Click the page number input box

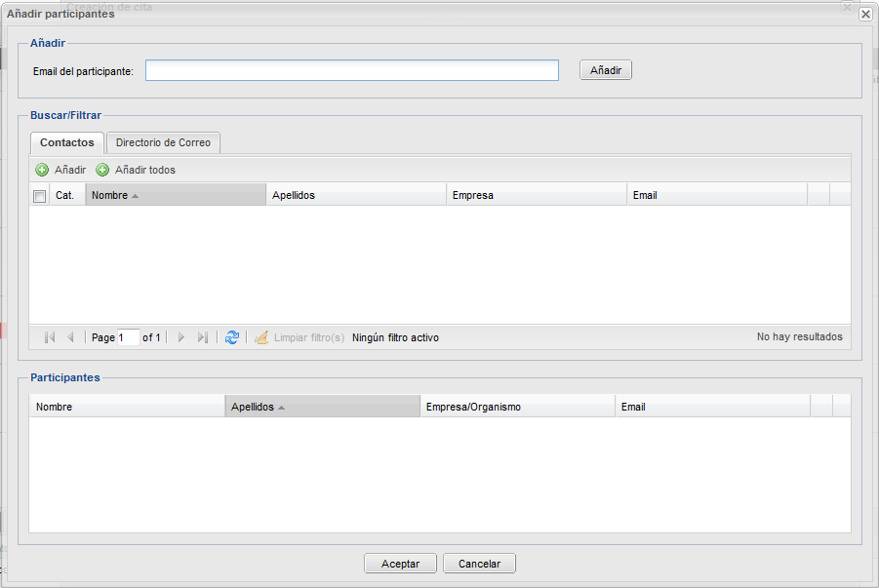coord(128,337)
